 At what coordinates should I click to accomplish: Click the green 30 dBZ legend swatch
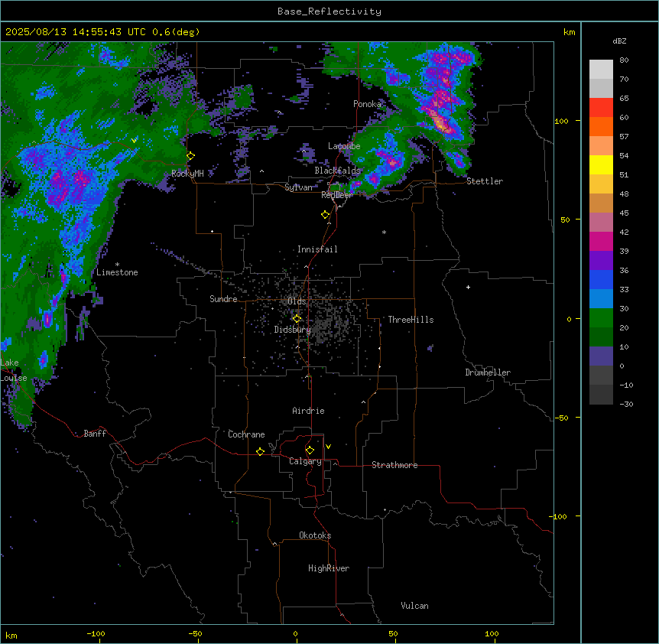[601, 318]
